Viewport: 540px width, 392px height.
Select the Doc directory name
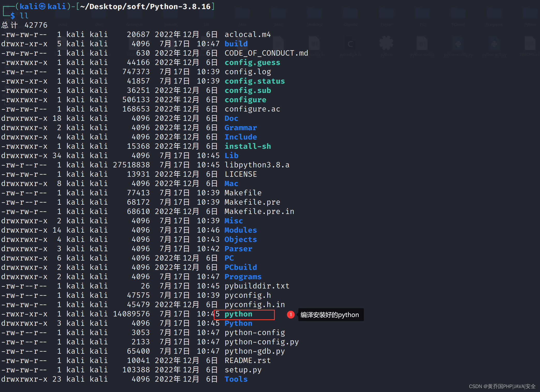[231, 118]
